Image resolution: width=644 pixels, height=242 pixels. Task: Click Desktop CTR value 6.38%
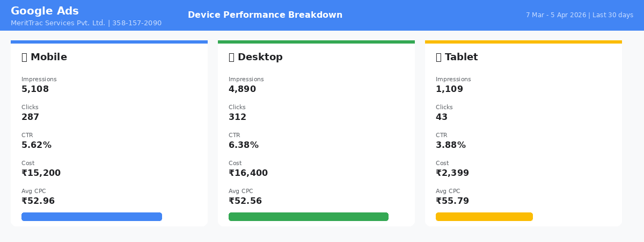pos(244,145)
